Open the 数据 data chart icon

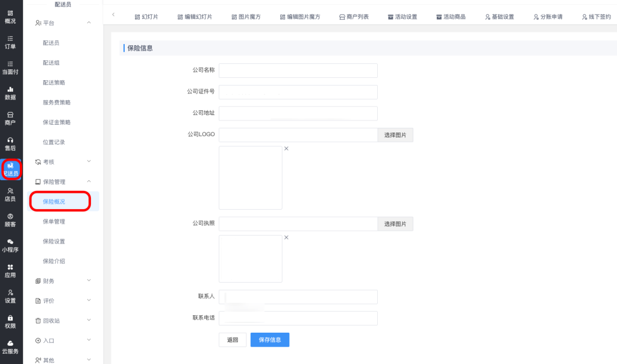(10, 93)
